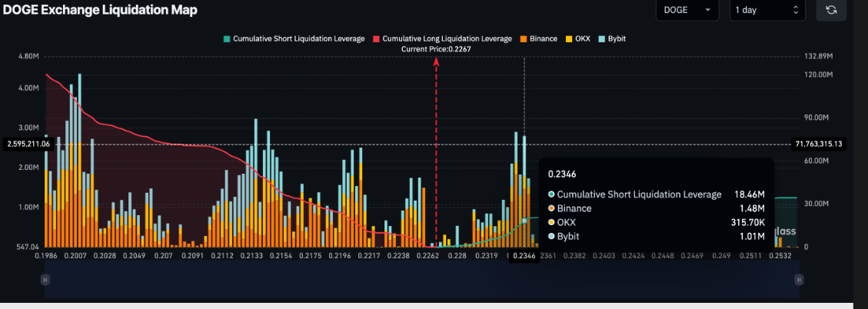Toggle Cumulative Short Liquidation Leverage legend
The image size is (868, 309).
pyautogui.click(x=294, y=38)
